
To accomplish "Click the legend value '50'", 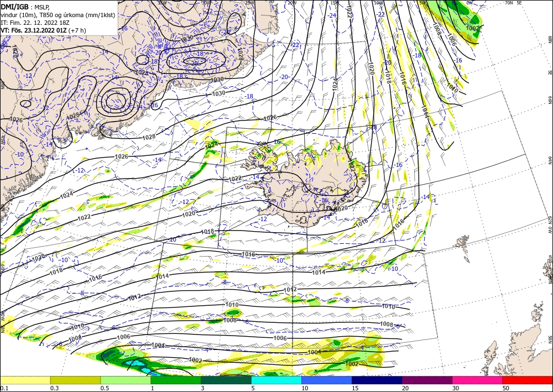I will (x=506, y=388).
